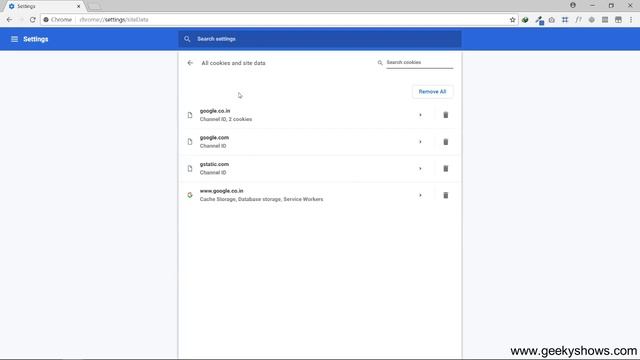Image resolution: width=640 pixels, height=360 pixels.
Task: Expand gstatic.com details arrow
Action: (420, 168)
